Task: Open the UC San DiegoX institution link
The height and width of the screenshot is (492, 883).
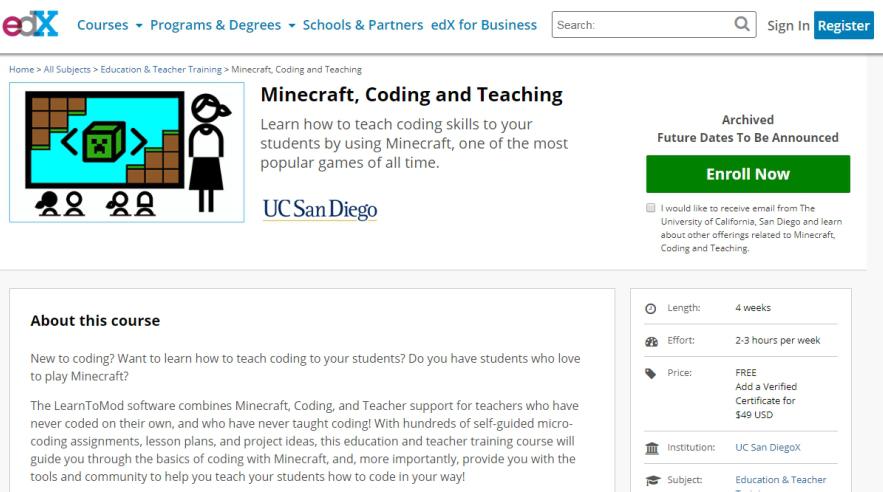Action: click(766, 448)
